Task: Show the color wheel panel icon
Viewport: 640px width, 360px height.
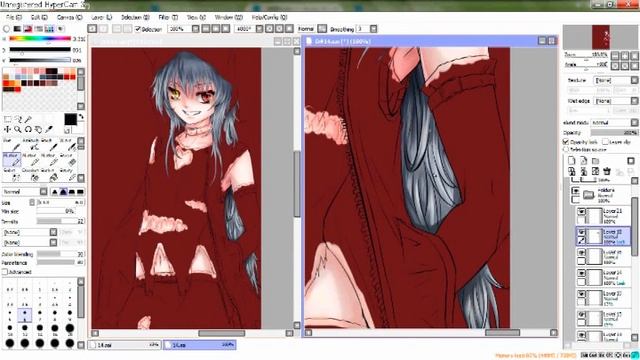Action: click(7, 29)
